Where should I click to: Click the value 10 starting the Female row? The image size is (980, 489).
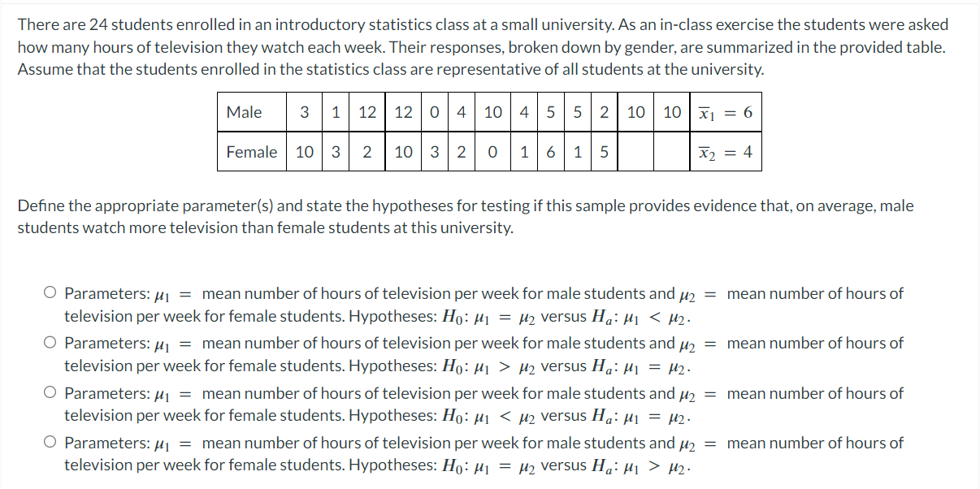[303, 152]
